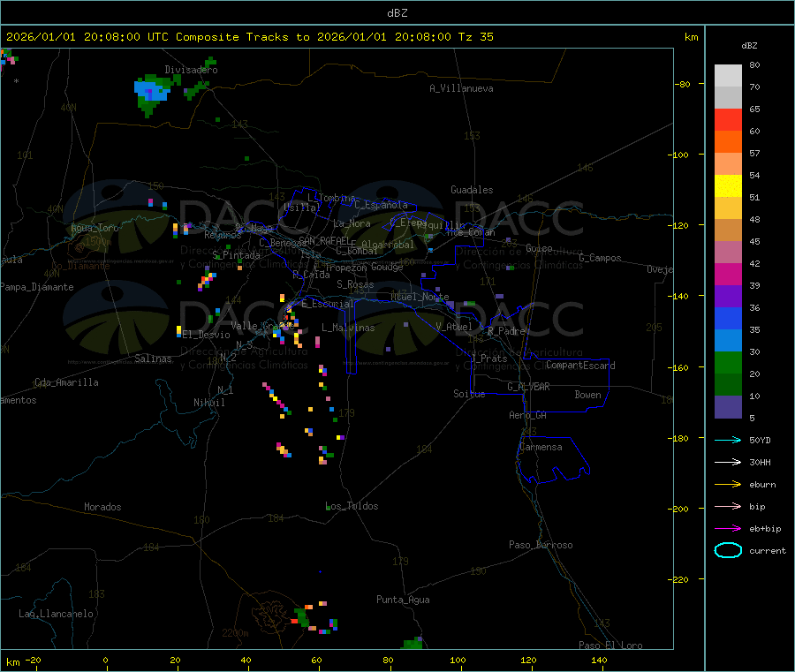
Task: Click the '-80' km tick on right axis
Action: 683,84
